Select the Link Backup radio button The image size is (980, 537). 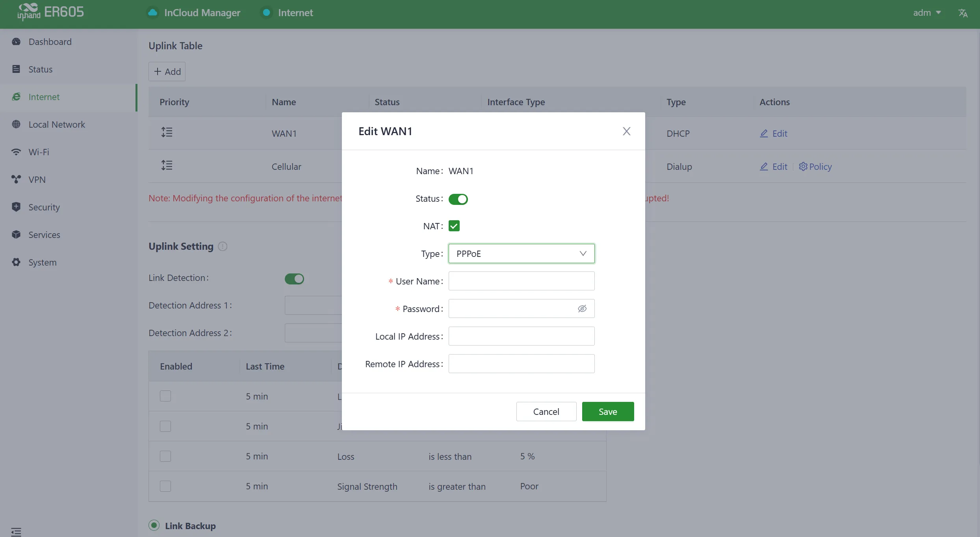(x=154, y=526)
